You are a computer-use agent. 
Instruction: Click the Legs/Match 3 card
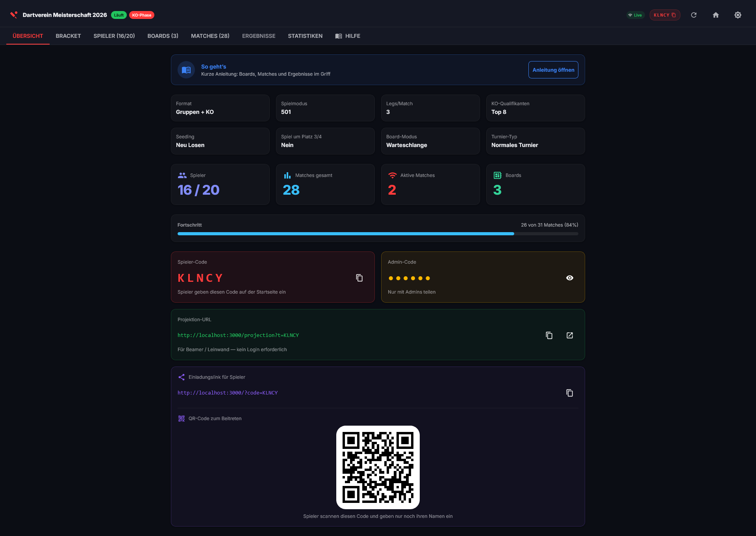coord(430,108)
